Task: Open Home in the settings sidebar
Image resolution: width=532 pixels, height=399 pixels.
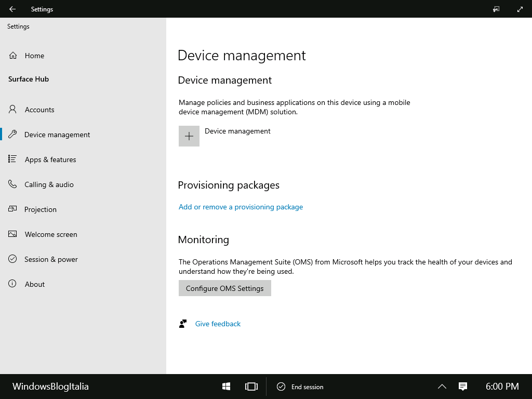Action: click(x=83, y=55)
